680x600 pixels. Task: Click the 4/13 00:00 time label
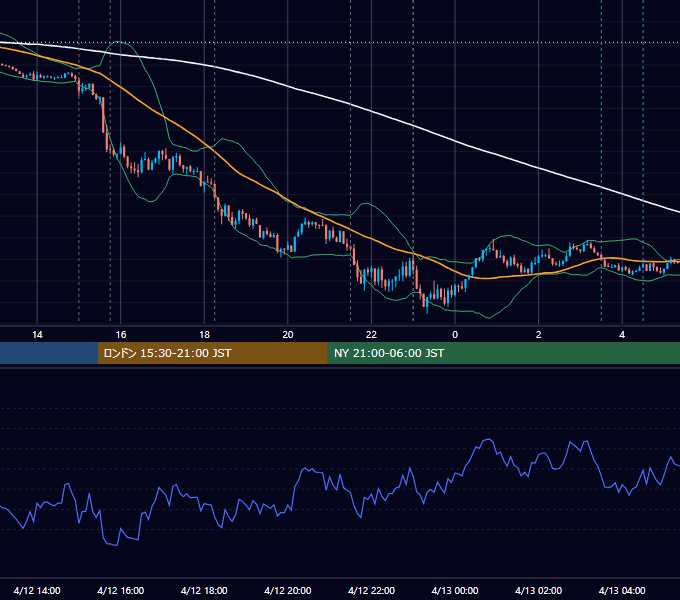click(x=455, y=590)
